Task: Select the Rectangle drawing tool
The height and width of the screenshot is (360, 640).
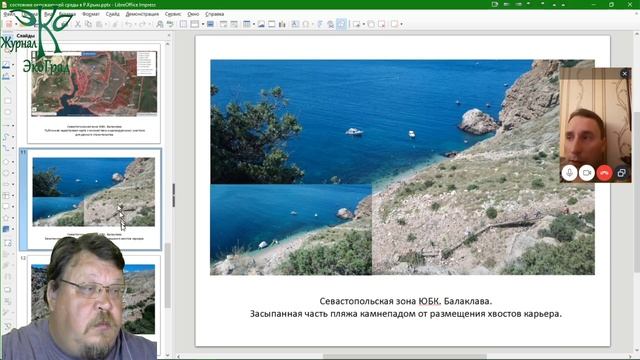Action: (x=7, y=101)
